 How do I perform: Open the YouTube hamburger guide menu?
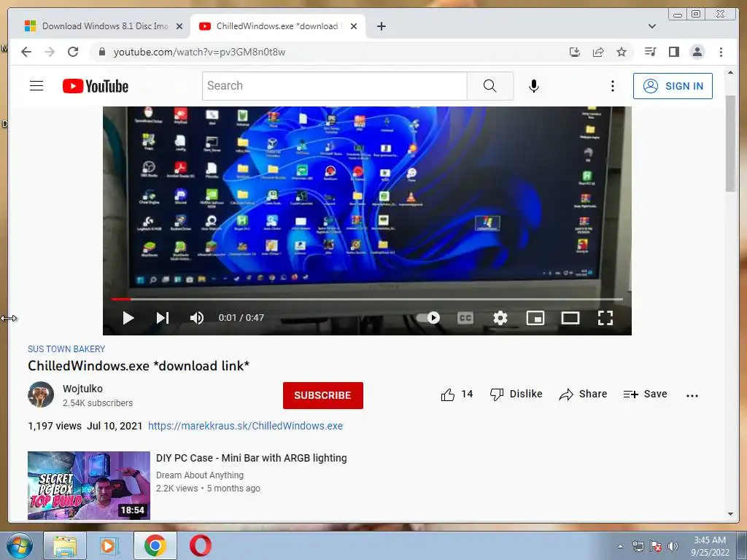coord(36,86)
